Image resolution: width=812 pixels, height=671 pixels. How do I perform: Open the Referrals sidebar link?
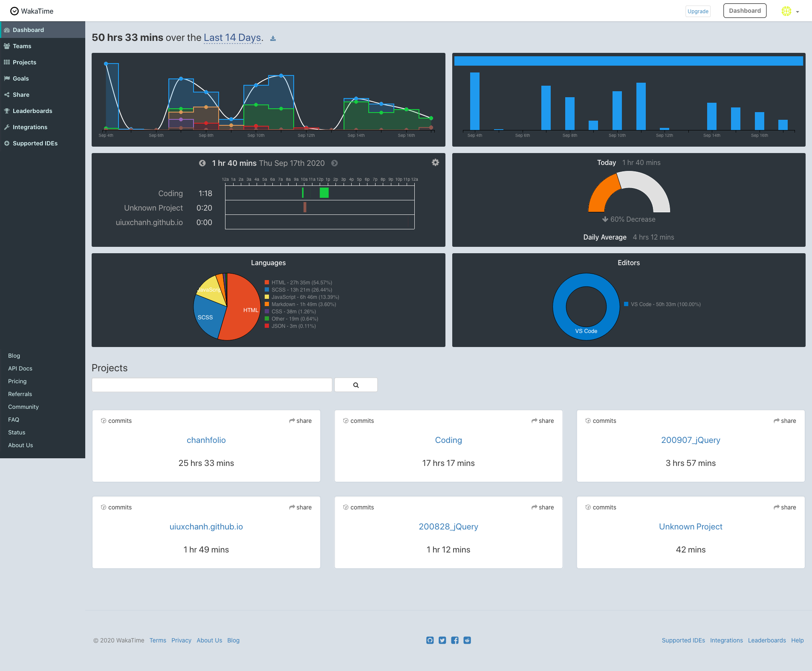(20, 394)
